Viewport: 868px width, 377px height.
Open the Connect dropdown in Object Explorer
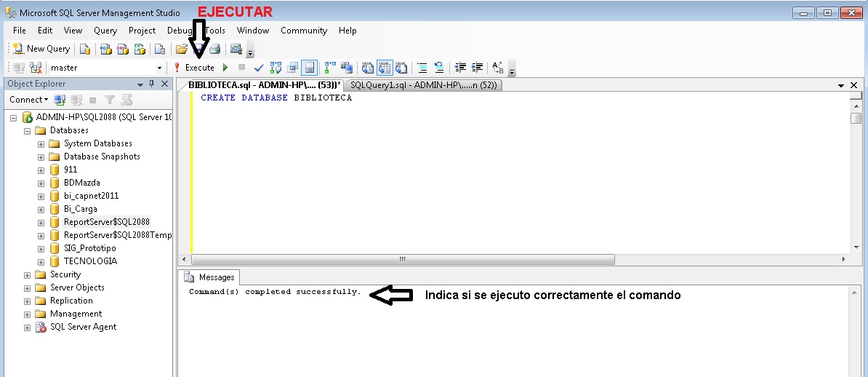coord(29,100)
